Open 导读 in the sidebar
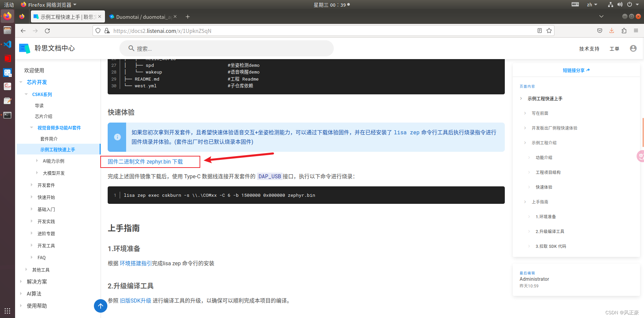The image size is (644, 318). 39,105
